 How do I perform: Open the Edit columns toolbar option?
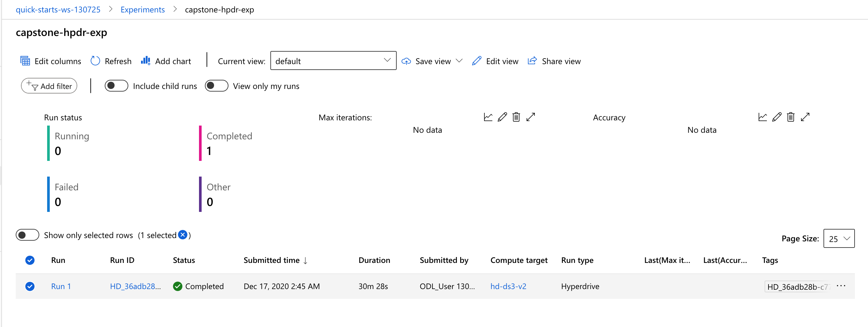point(51,61)
